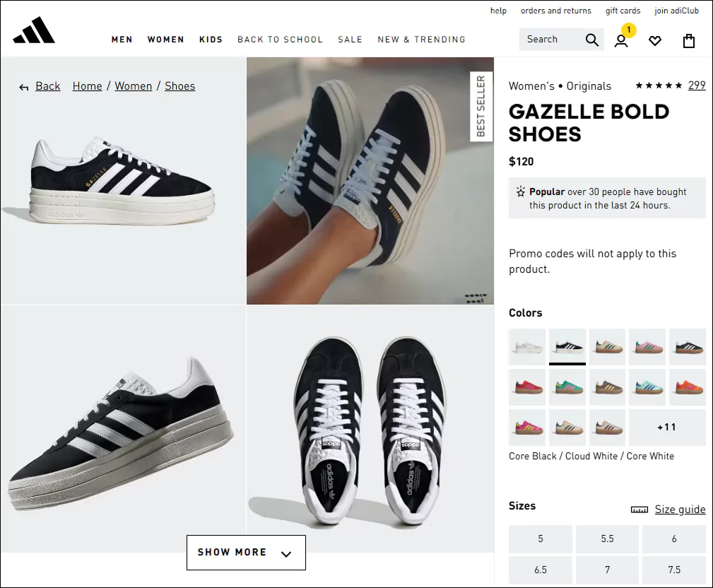Choose size 5

click(x=540, y=539)
